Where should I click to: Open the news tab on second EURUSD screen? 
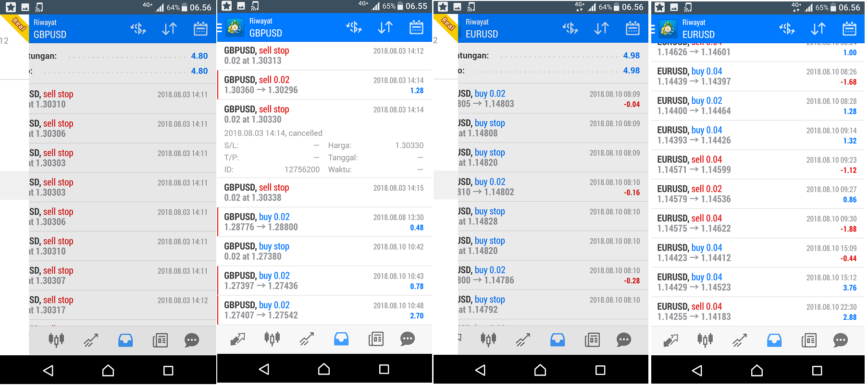809,340
